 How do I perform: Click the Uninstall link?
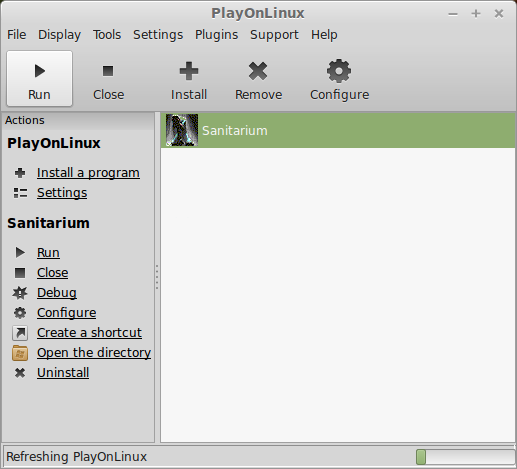63,373
